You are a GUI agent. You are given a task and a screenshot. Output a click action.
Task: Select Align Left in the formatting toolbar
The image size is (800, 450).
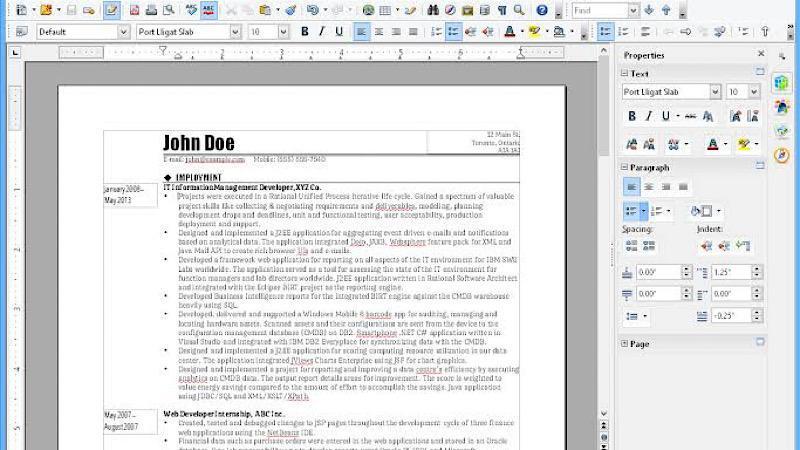tap(361, 32)
